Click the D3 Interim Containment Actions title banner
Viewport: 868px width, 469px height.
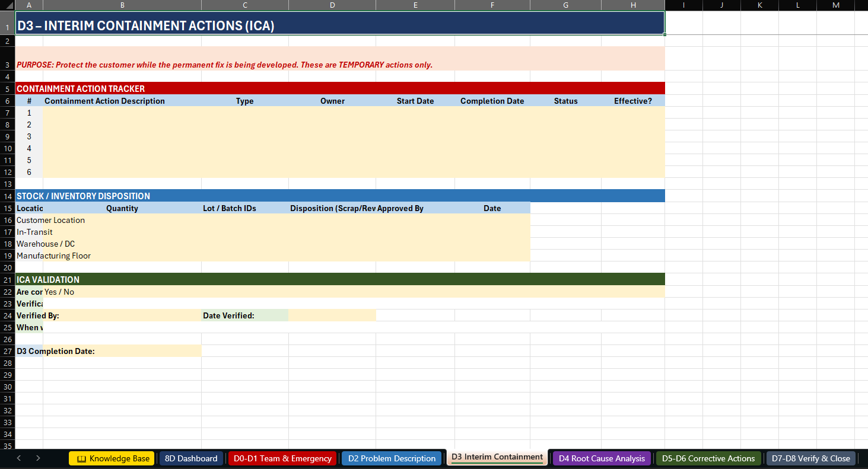click(338, 24)
